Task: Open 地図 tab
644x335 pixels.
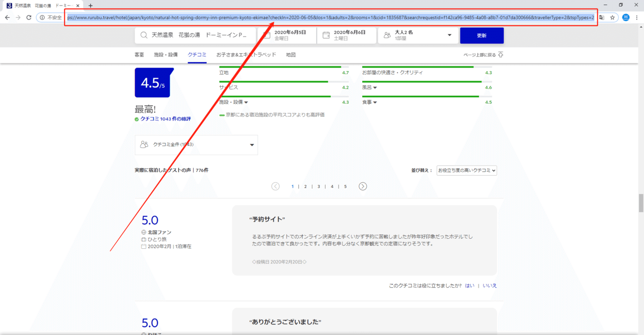Action: click(291, 54)
